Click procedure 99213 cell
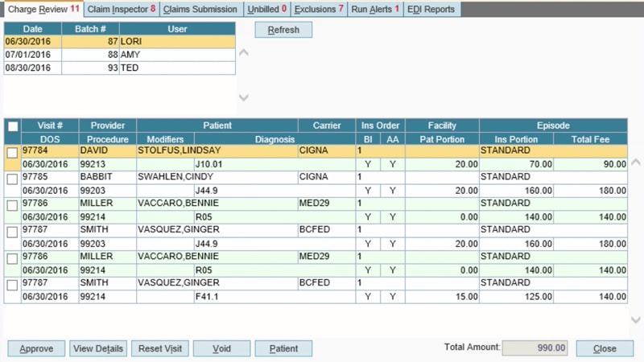The image size is (644, 362). 108,164
